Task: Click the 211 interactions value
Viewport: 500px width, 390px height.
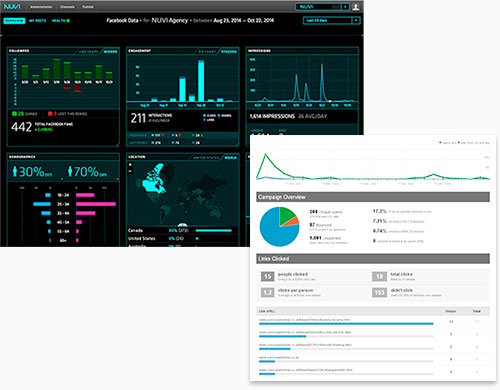Action: (x=138, y=118)
